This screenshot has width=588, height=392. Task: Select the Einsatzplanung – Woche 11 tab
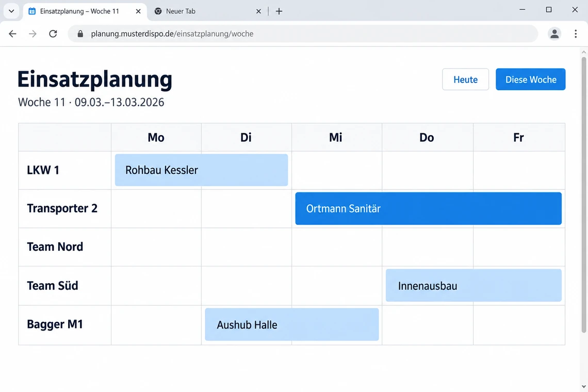pos(85,11)
